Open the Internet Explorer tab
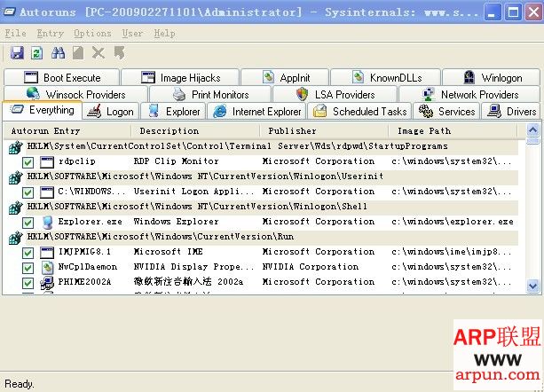This screenshot has width=544, height=392. (256, 111)
